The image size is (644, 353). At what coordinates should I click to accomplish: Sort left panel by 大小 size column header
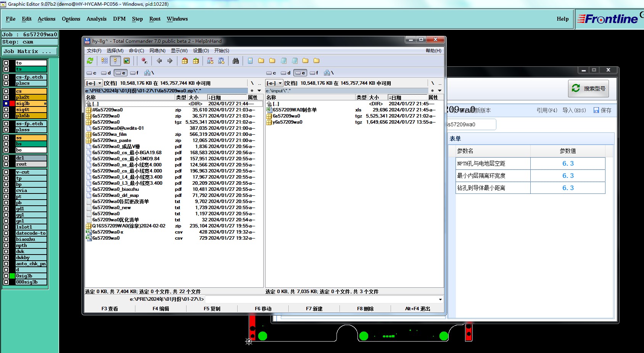197,97
